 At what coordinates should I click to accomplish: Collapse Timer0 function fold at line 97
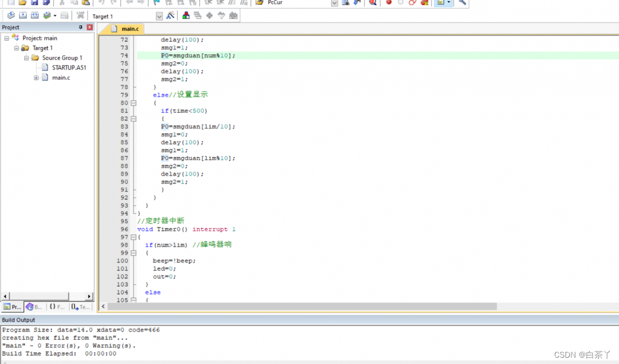click(x=134, y=237)
